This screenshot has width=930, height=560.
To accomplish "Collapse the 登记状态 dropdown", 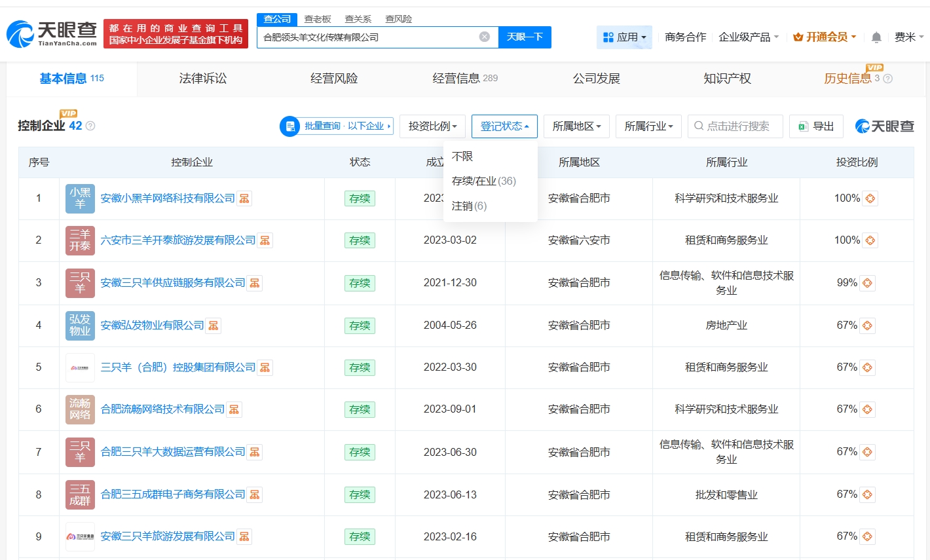I will (x=504, y=126).
